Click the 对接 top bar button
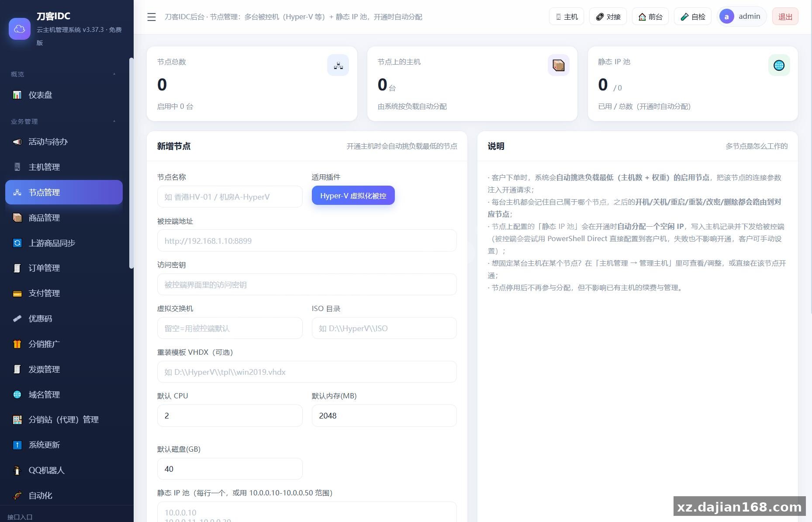The width and height of the screenshot is (812, 522). click(x=608, y=17)
